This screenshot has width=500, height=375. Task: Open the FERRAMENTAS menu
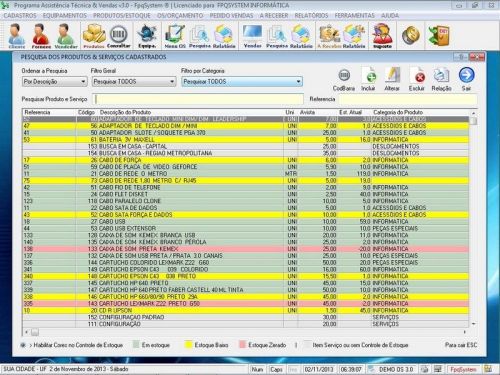pyautogui.click(x=355, y=16)
